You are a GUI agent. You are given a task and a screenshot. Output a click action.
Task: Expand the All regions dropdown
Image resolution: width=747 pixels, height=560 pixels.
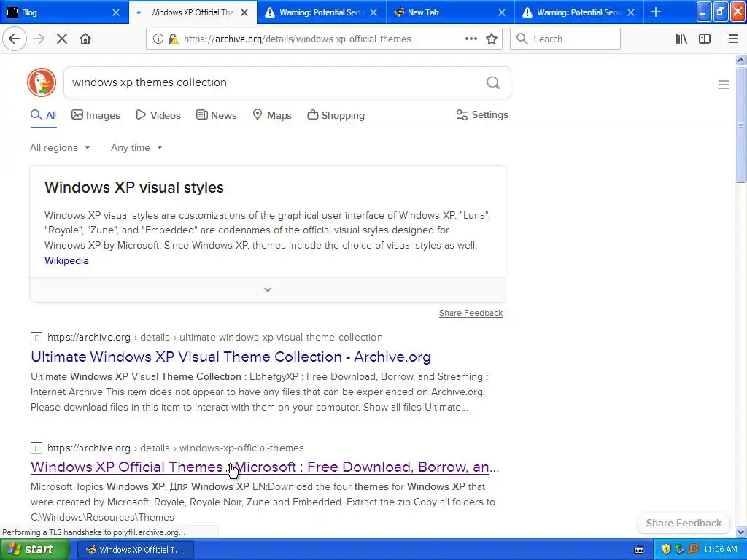point(60,147)
